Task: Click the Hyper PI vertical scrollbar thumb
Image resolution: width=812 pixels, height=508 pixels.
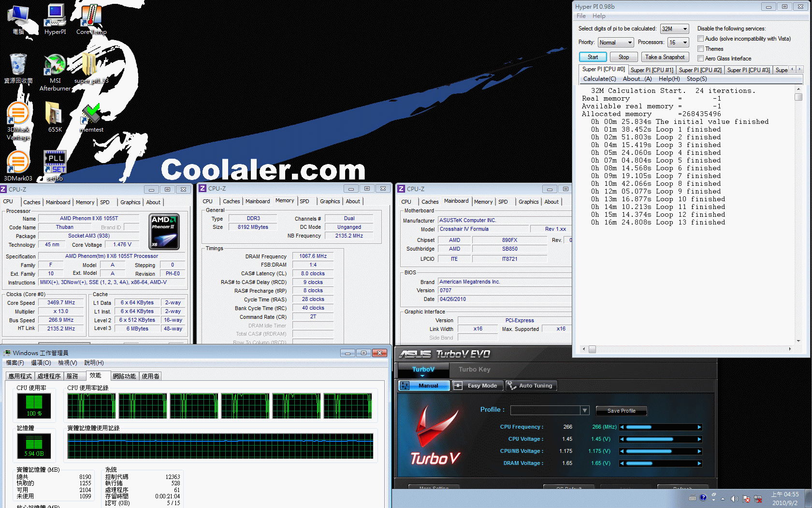Action: point(798,97)
